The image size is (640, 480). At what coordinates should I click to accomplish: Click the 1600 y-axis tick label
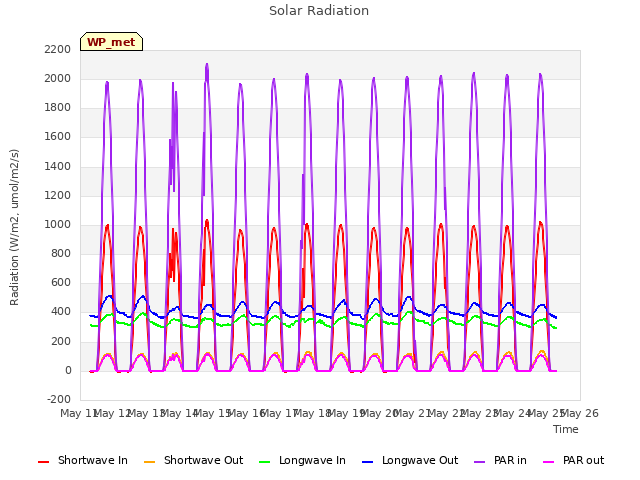(x=58, y=137)
